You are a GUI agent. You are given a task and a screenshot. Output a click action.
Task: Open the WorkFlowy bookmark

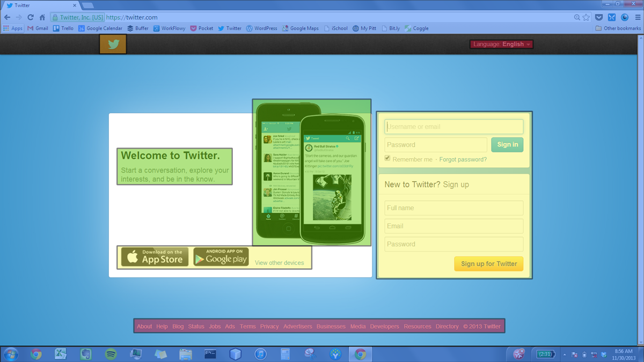click(x=169, y=28)
